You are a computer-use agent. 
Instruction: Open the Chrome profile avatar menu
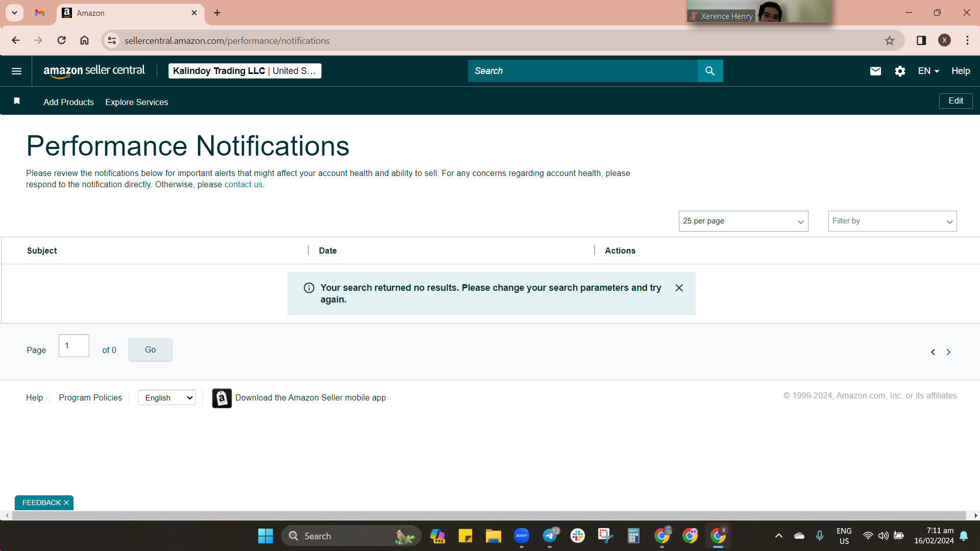(x=944, y=40)
